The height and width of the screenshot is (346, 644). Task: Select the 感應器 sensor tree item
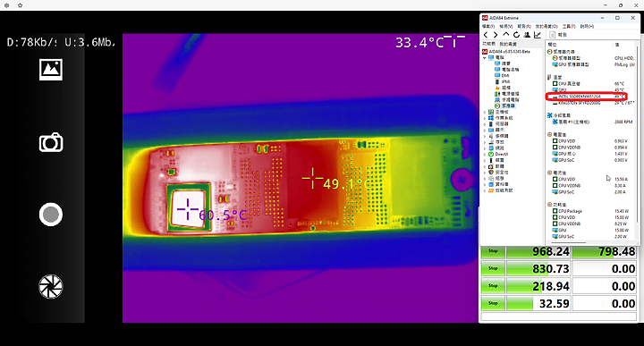504,105
